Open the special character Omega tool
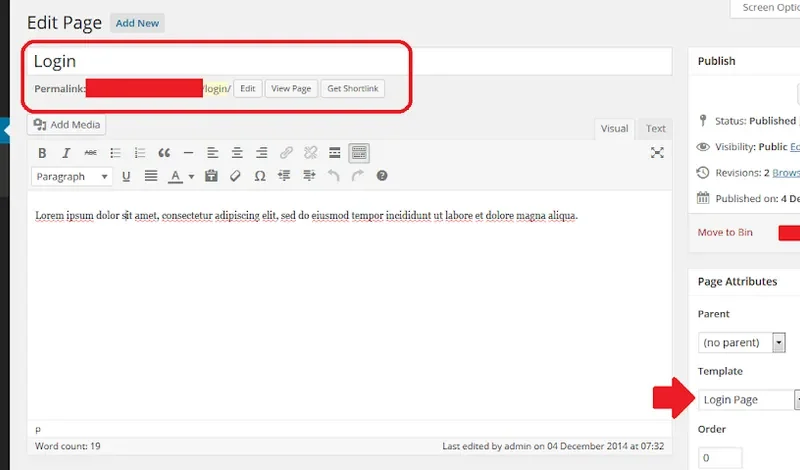 point(260,177)
